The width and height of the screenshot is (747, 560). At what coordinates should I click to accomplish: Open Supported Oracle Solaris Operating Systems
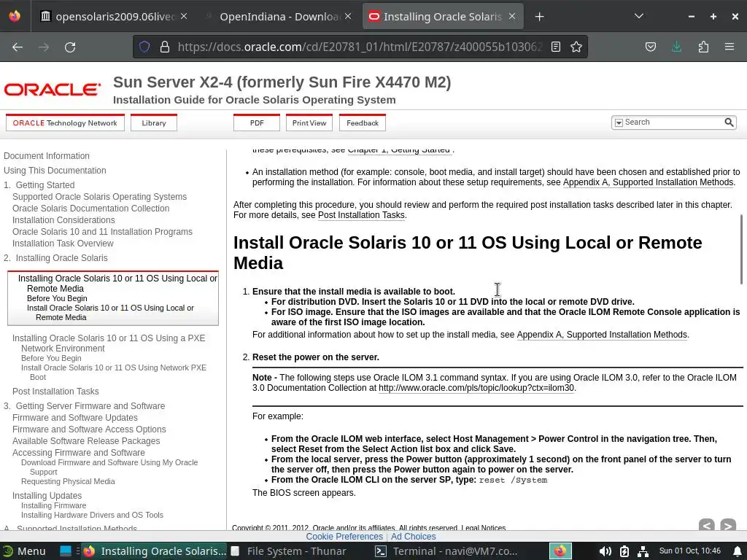(x=99, y=197)
